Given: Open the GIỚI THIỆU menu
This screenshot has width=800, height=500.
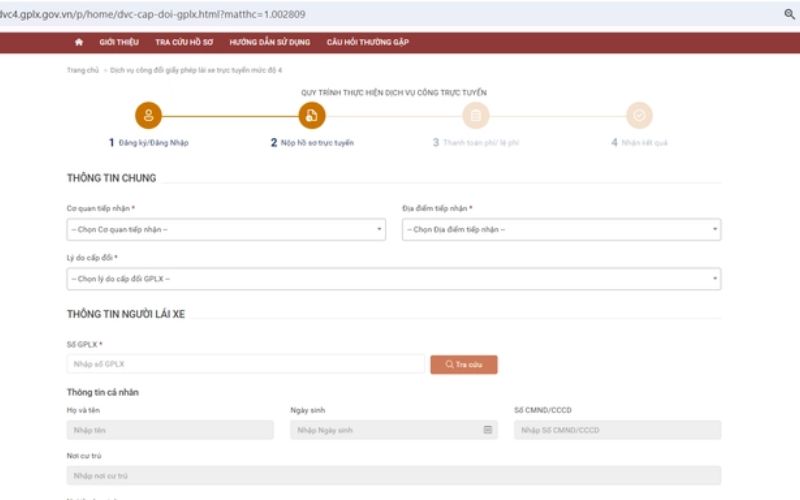Looking at the screenshot, I should pyautogui.click(x=119, y=42).
